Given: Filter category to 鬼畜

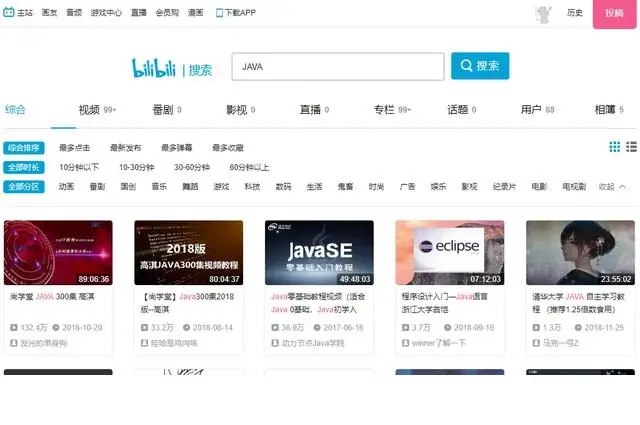Looking at the screenshot, I should pyautogui.click(x=345, y=187).
